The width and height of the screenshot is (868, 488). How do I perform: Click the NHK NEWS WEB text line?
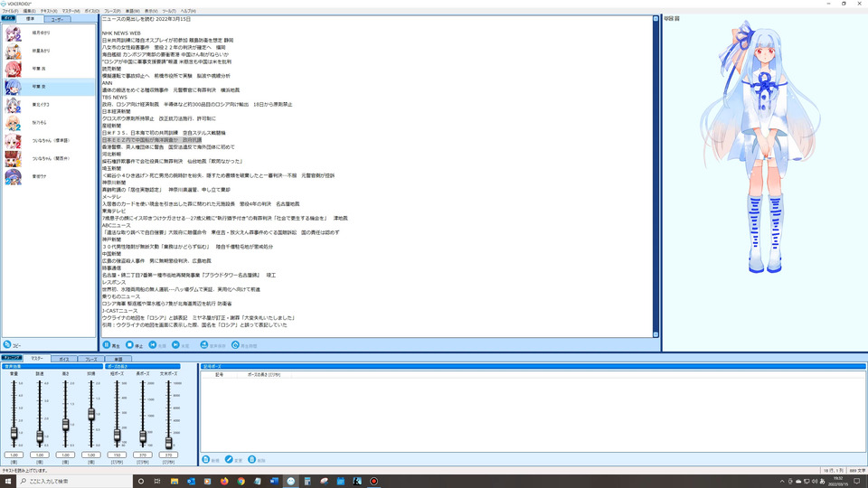[121, 33]
